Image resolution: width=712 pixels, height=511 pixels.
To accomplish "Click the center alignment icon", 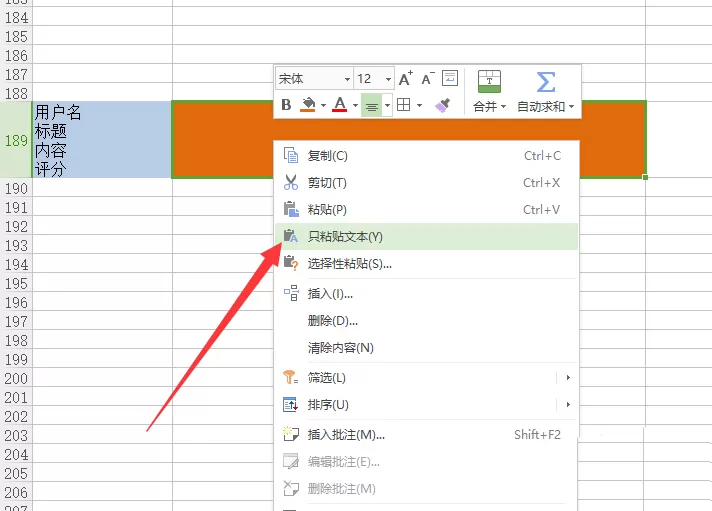I will pyautogui.click(x=372, y=106).
